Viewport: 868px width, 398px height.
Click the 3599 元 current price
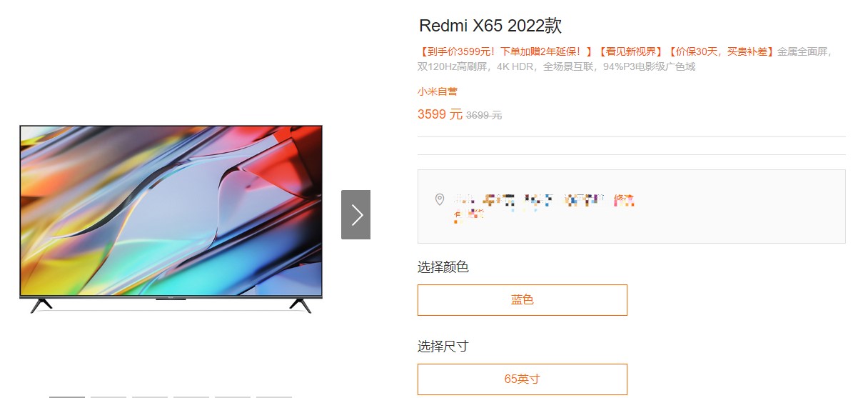[x=440, y=114]
